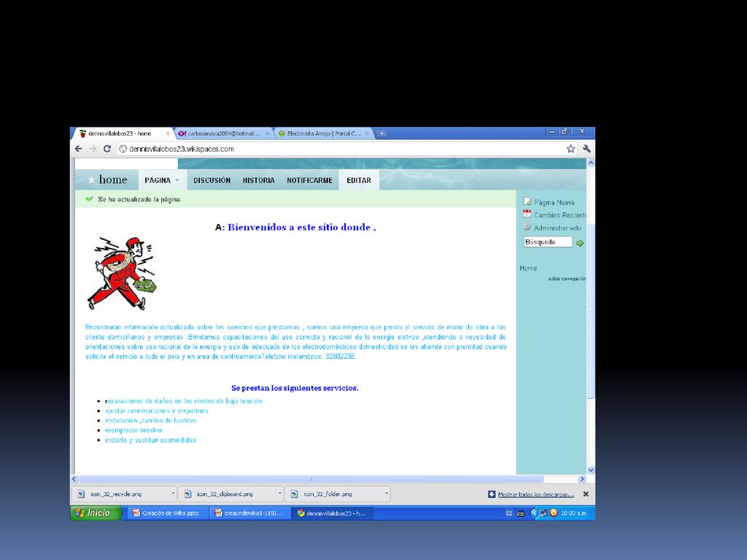Click the browser forward arrow
The height and width of the screenshot is (560, 747).
pyautogui.click(x=93, y=149)
